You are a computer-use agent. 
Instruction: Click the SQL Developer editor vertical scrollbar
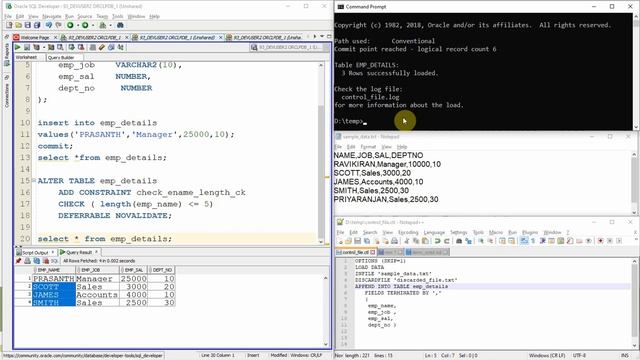point(321,153)
